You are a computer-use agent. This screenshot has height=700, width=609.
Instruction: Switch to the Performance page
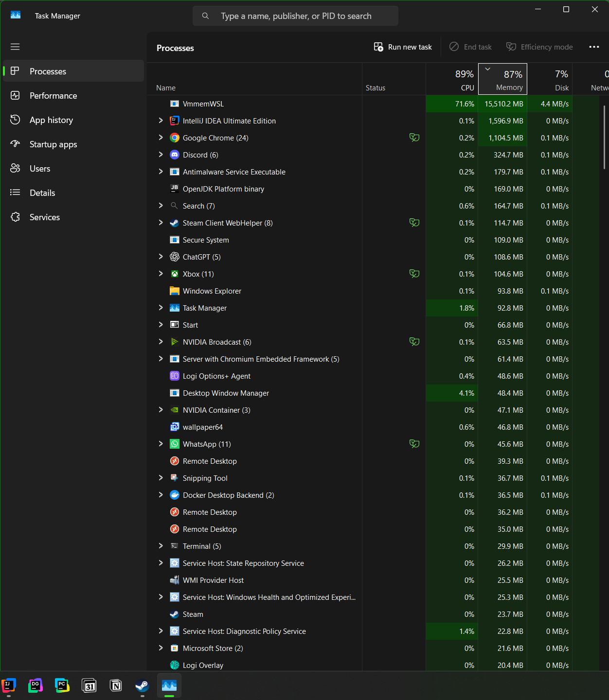tap(73, 95)
